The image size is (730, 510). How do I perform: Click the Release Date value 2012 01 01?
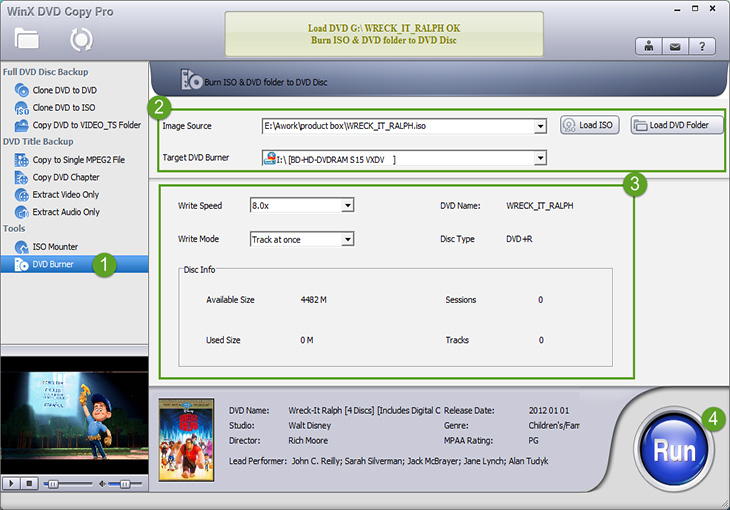548,410
